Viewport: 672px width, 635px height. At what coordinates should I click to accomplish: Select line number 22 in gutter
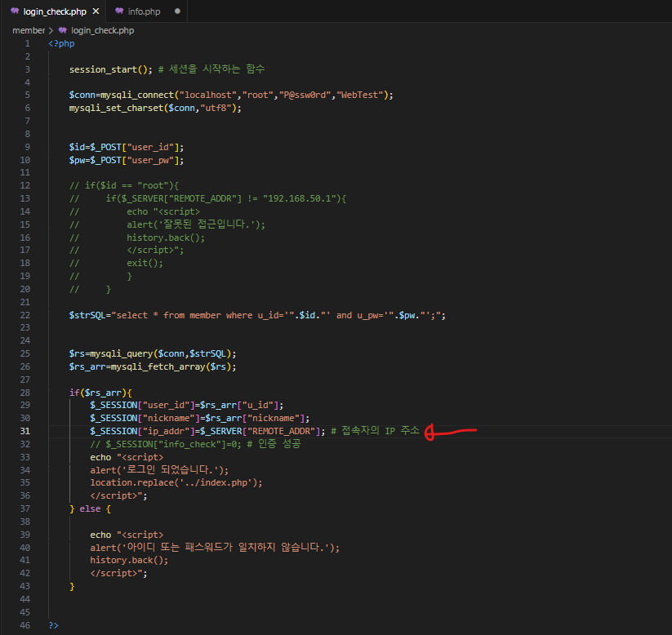pyautogui.click(x=24, y=315)
